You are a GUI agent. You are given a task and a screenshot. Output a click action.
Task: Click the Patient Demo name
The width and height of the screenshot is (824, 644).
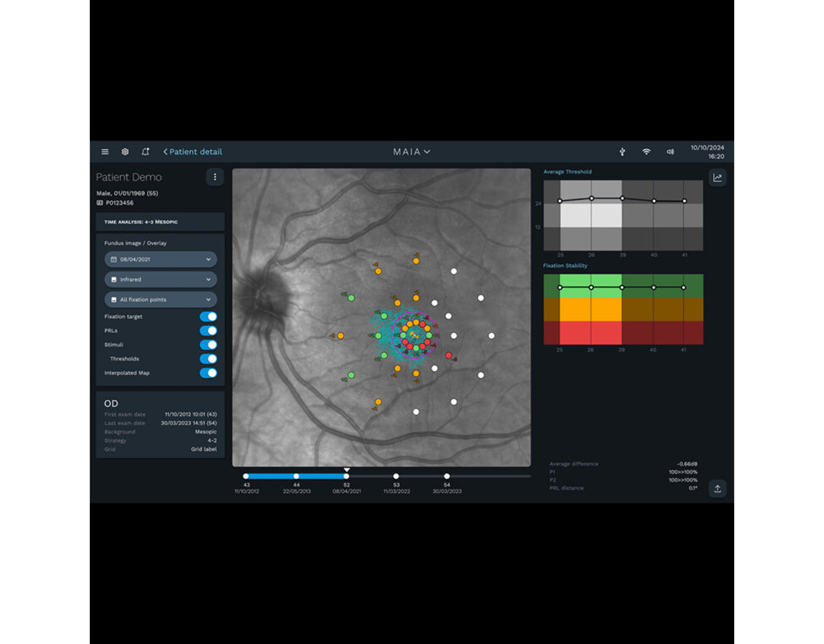(x=129, y=177)
